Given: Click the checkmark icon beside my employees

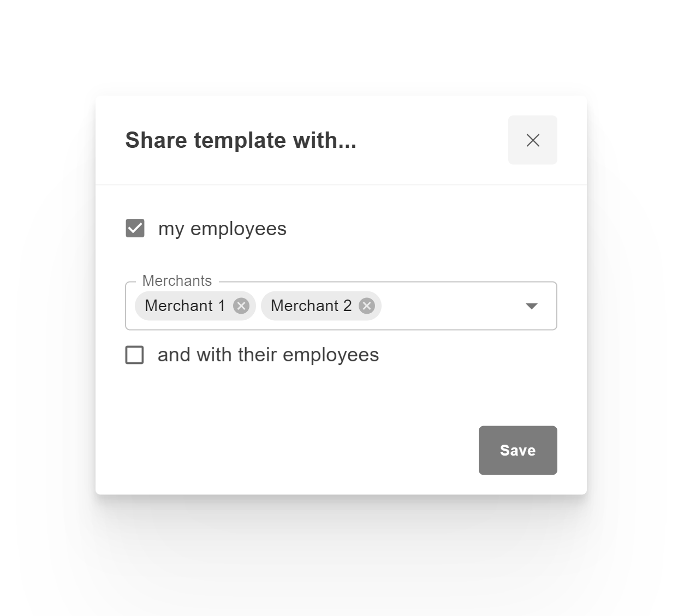Looking at the screenshot, I should click(x=135, y=228).
